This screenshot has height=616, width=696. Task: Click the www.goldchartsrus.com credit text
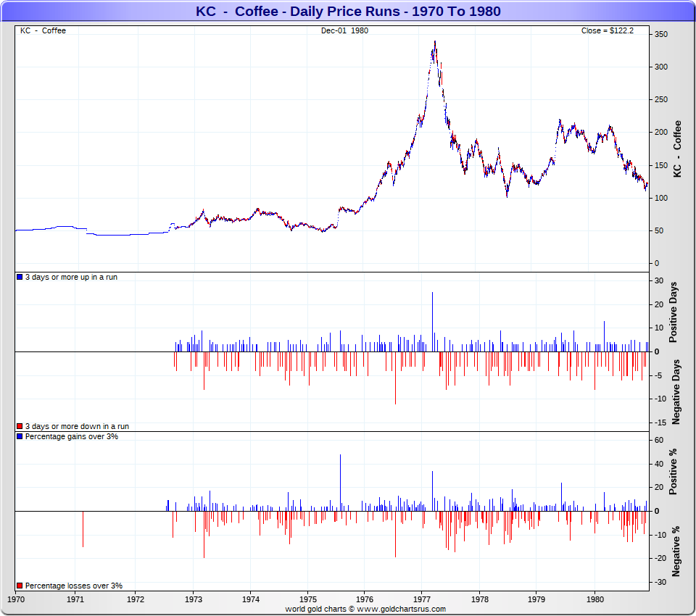401,609
